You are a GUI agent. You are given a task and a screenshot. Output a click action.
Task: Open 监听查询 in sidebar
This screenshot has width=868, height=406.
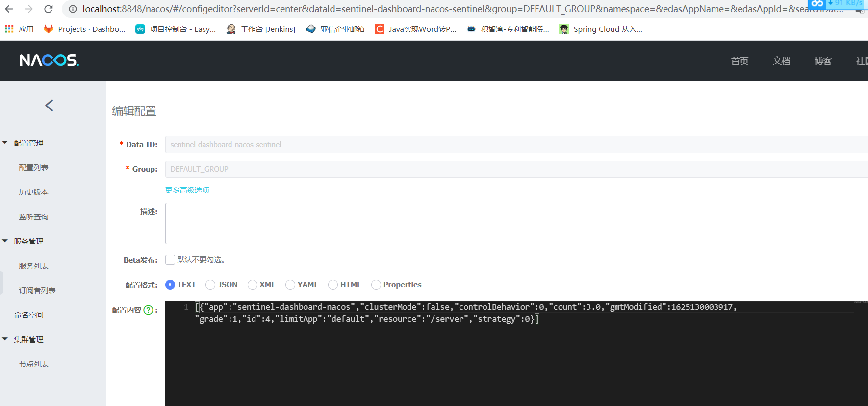tap(33, 217)
